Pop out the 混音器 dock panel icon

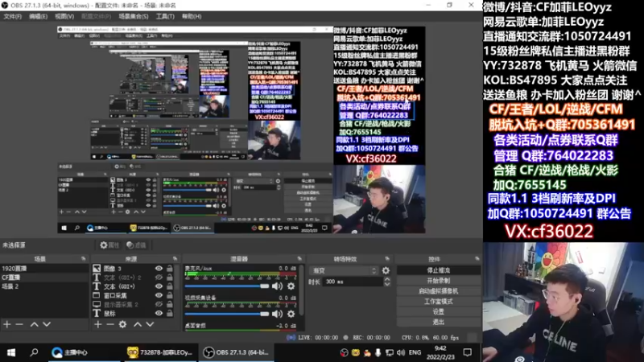[x=299, y=258]
